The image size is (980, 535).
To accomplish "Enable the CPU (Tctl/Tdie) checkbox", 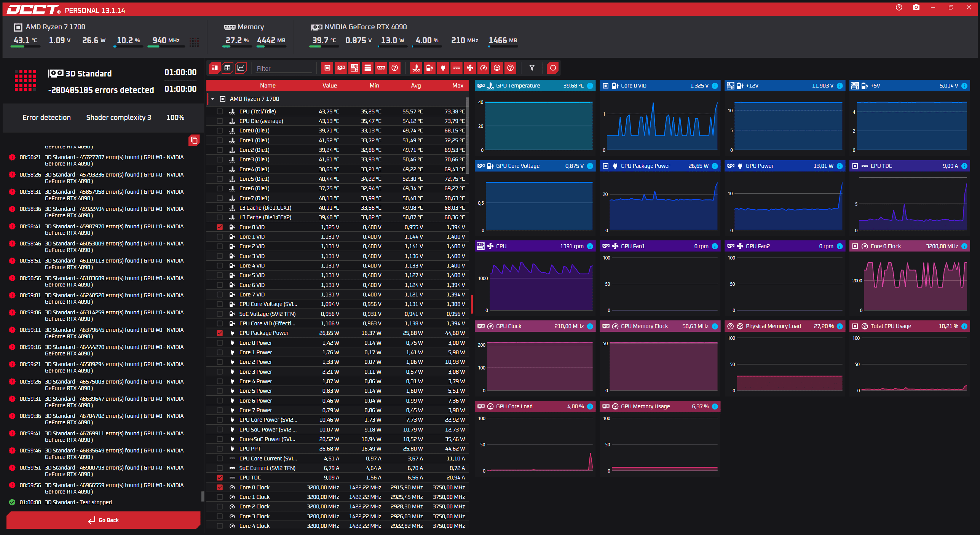I will click(x=220, y=111).
